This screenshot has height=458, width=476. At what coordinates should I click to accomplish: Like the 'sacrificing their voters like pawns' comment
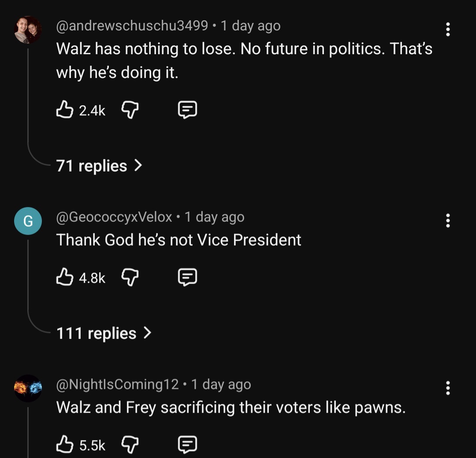(65, 444)
